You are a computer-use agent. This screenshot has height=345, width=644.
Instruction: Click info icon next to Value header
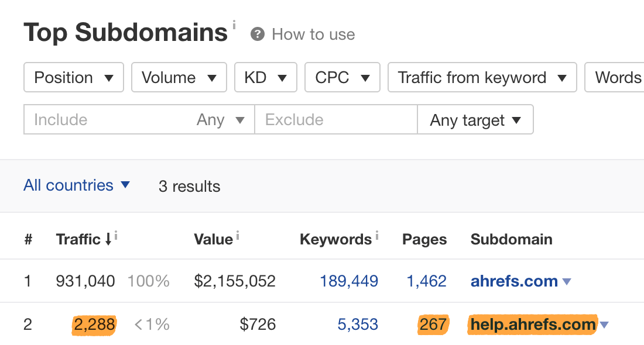(x=238, y=235)
